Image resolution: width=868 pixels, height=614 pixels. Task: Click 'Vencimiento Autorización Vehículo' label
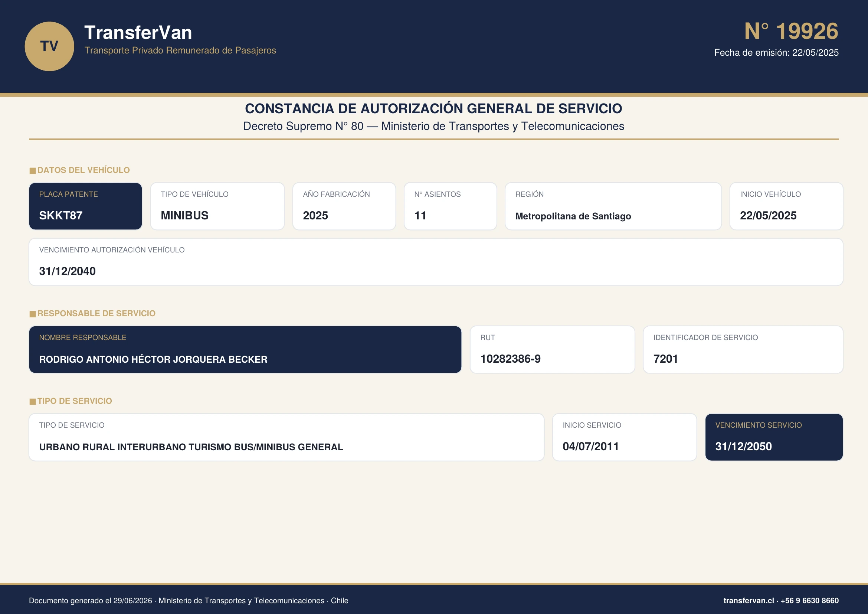112,250
